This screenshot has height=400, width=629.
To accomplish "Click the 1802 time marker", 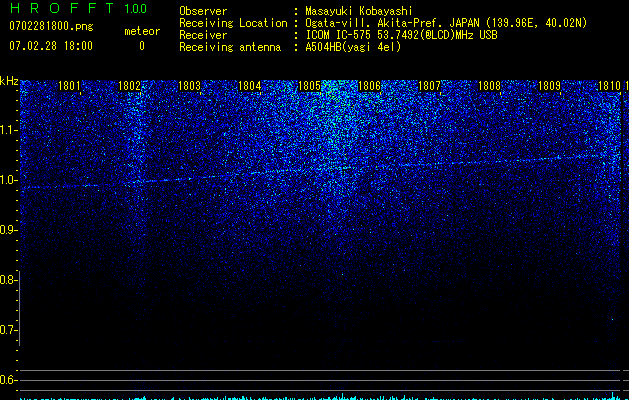I will tap(130, 86).
